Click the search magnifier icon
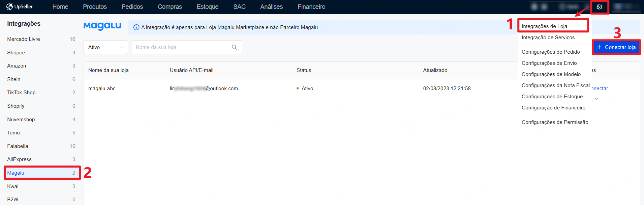Viewport: 644px width, 205px height. tap(235, 47)
